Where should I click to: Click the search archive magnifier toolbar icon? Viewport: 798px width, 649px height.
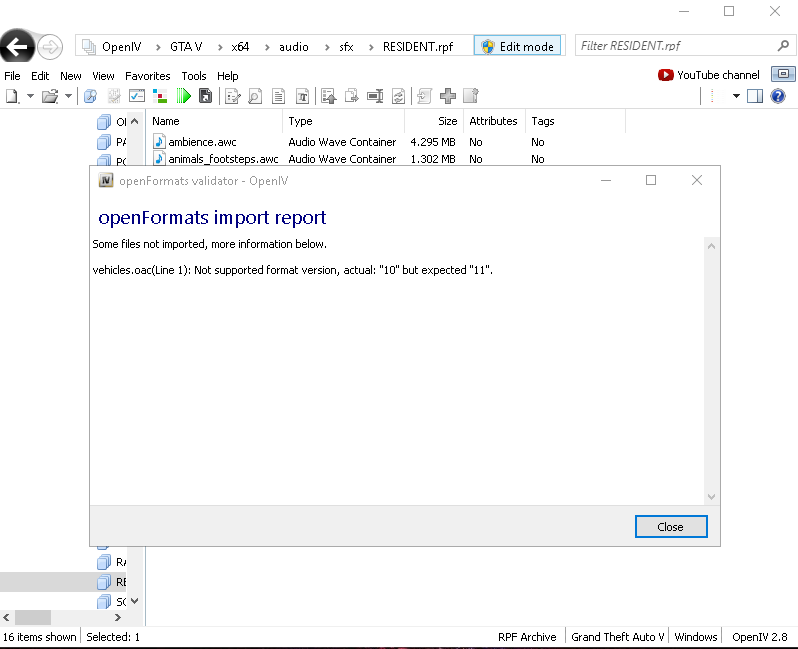click(x=91, y=96)
